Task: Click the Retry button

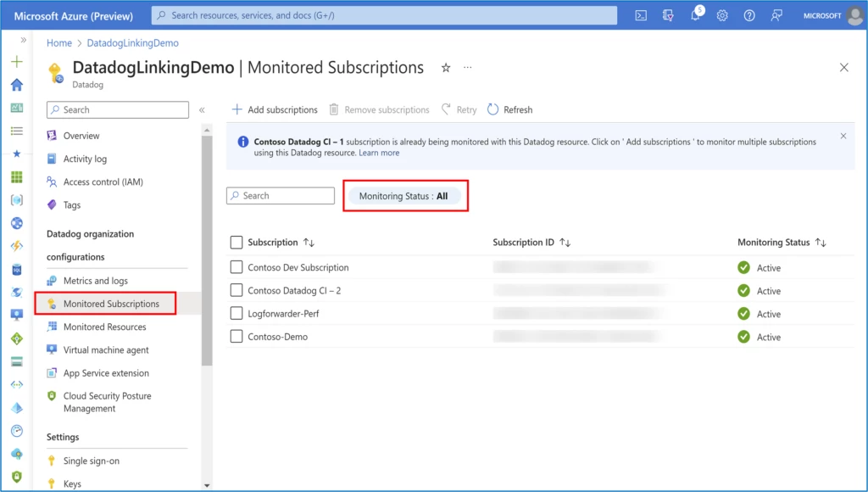Action: [x=459, y=109]
